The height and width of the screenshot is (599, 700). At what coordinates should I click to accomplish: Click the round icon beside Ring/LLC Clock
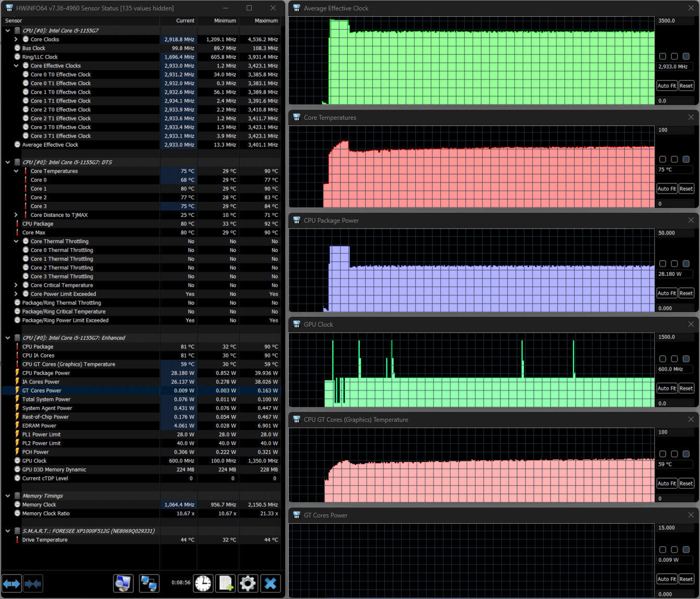pos(17,57)
